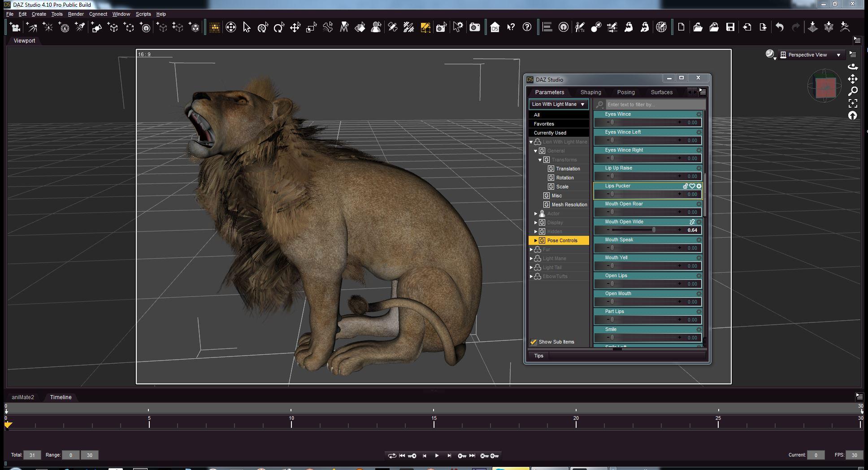Open the Render menu

(76, 14)
